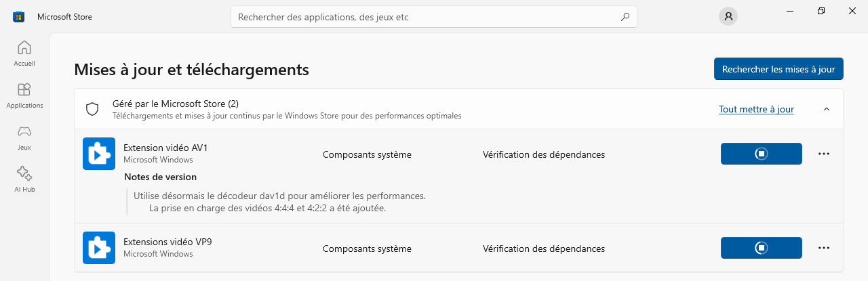Open the user profile account icon
This screenshot has height=281, width=868.
coord(728,17)
